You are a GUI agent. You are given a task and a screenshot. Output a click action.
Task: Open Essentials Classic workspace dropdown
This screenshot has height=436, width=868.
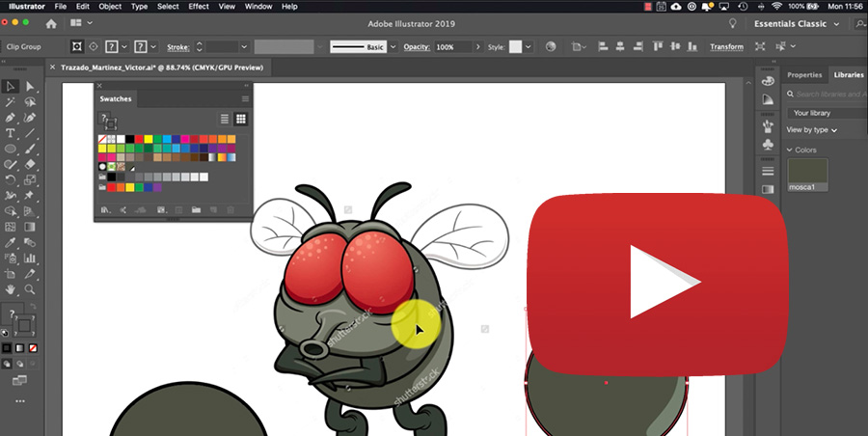click(x=798, y=24)
